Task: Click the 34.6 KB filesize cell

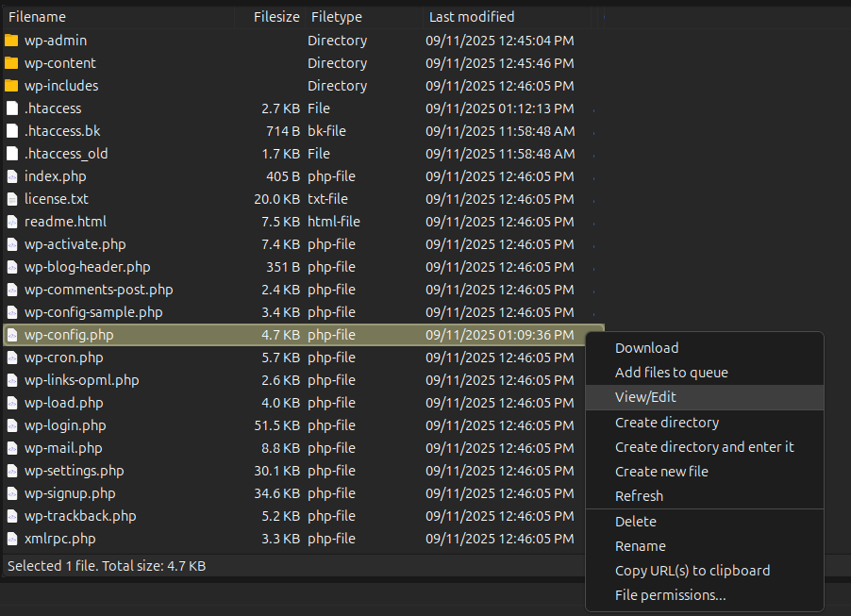Action: 276,493
